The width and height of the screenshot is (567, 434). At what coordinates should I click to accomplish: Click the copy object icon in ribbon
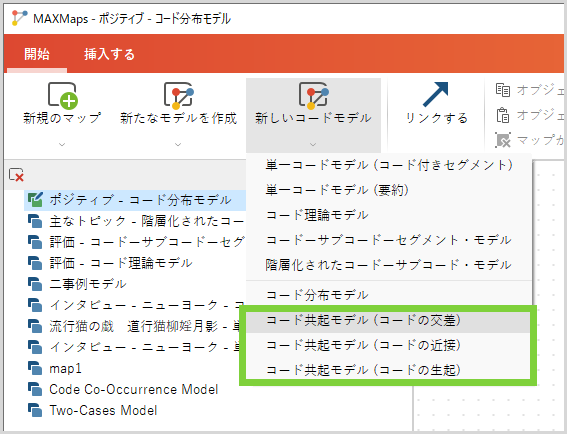503,90
